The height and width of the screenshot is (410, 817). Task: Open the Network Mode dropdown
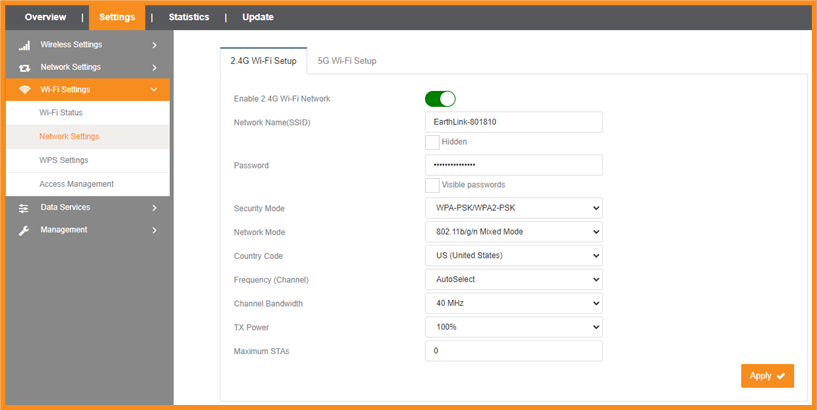coord(513,232)
